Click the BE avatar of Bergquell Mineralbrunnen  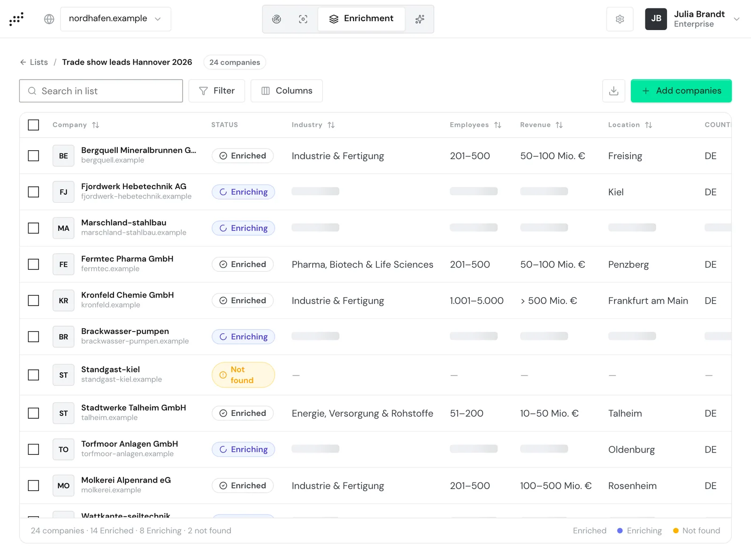(x=63, y=156)
